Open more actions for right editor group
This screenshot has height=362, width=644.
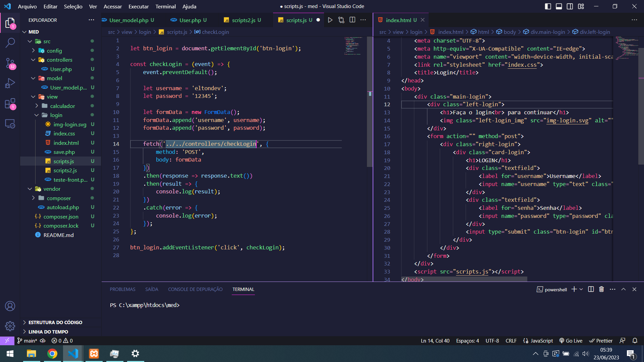point(634,20)
